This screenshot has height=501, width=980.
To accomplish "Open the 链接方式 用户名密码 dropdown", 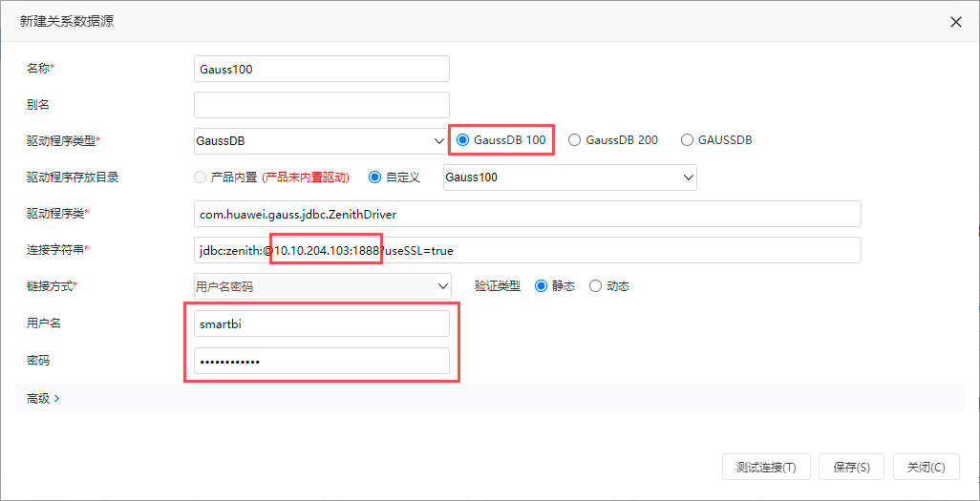I will click(323, 286).
